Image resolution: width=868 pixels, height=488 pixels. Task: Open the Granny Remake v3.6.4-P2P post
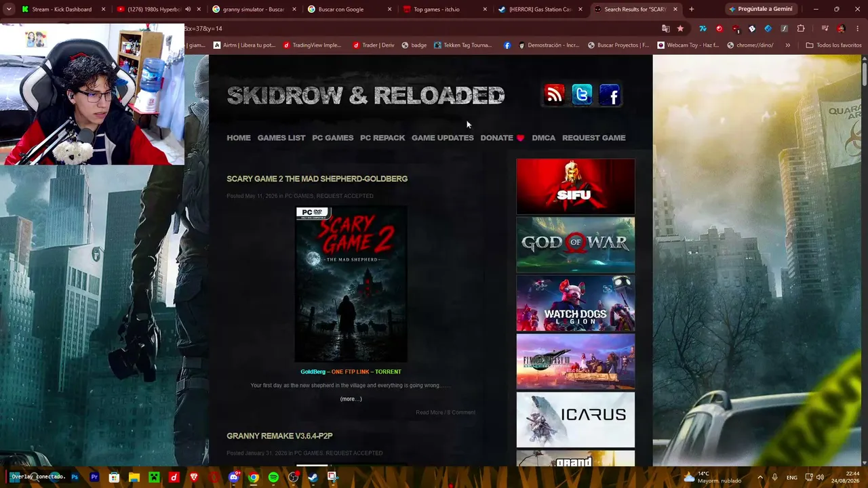pos(279,436)
